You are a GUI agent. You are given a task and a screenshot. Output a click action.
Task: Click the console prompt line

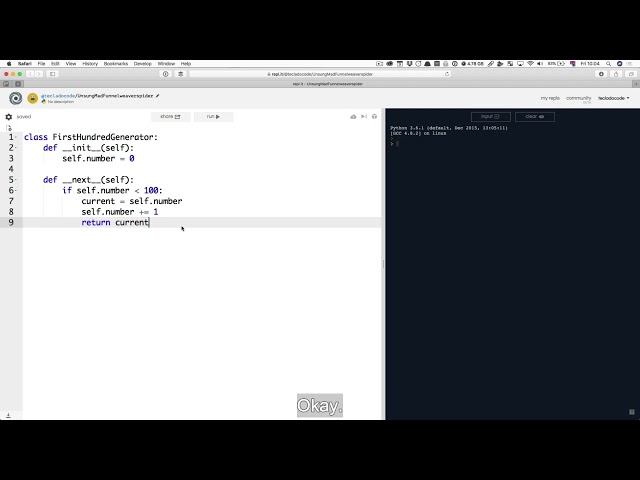[x=512, y=143]
